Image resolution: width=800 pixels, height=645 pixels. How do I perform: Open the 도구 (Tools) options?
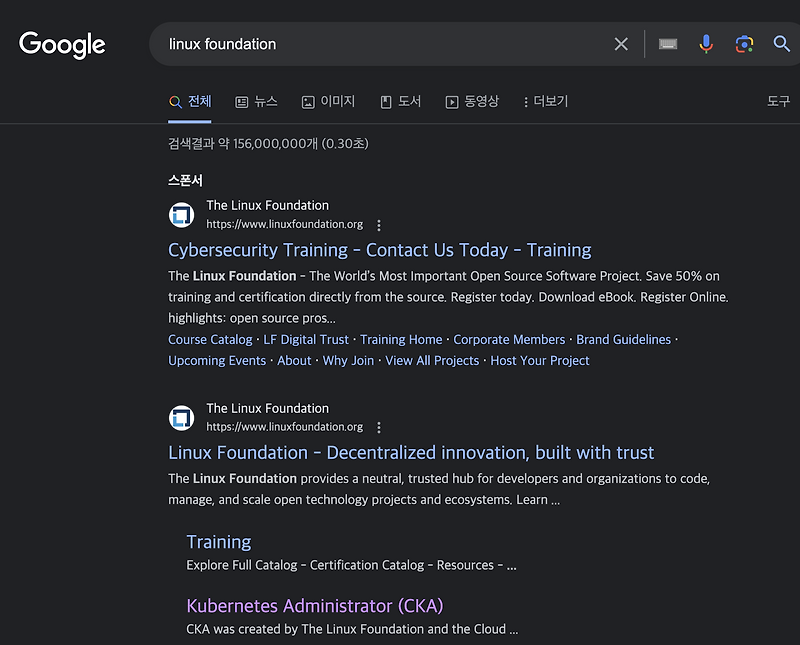point(778,102)
